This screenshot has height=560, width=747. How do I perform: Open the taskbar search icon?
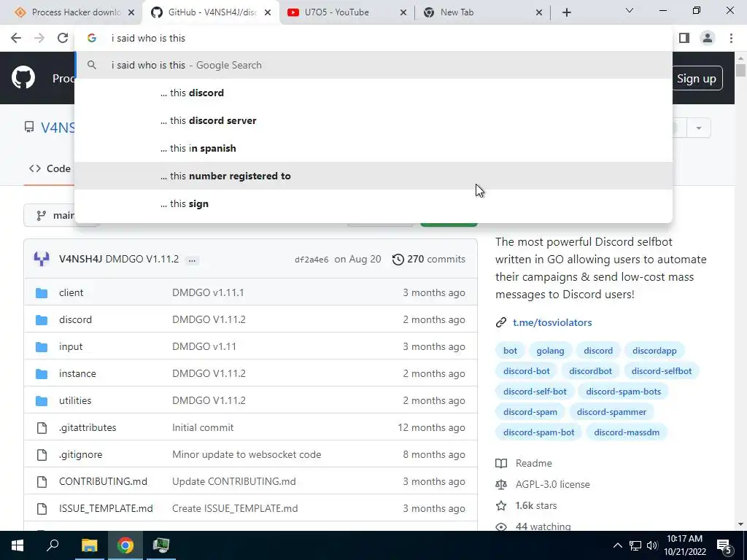click(53, 545)
